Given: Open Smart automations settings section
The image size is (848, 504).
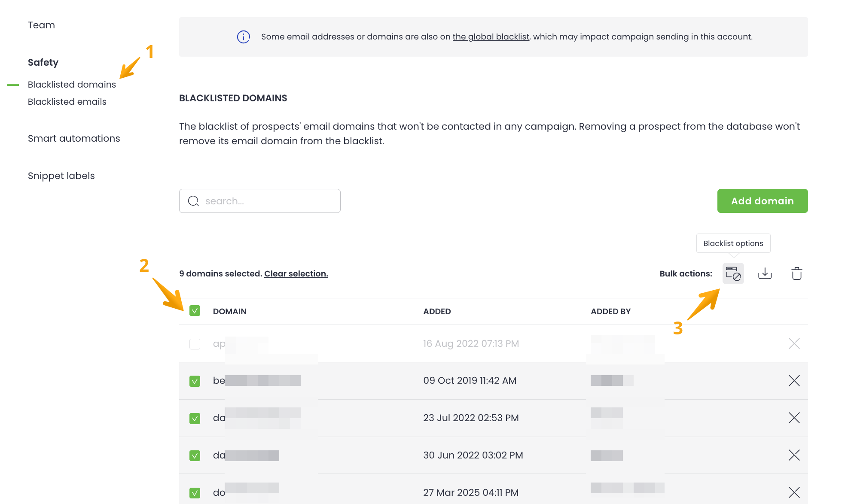Looking at the screenshot, I should point(74,138).
